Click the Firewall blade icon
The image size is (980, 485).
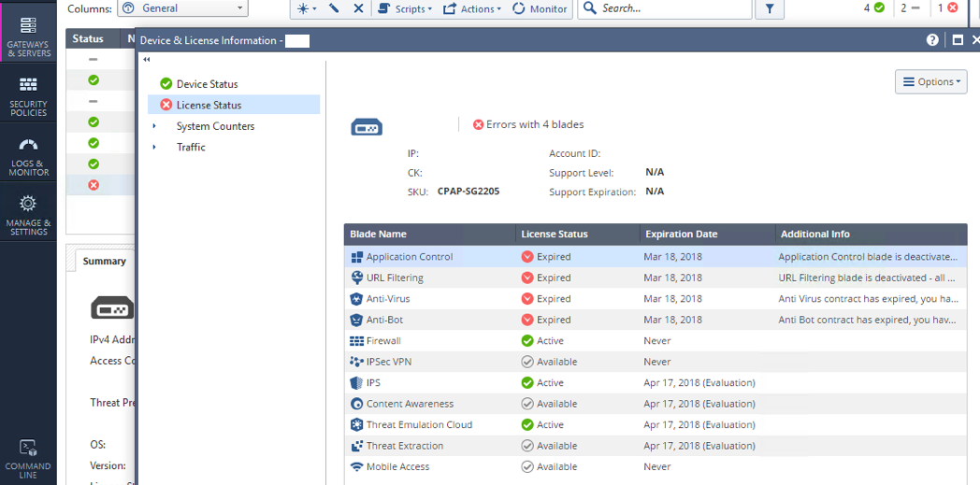357,341
